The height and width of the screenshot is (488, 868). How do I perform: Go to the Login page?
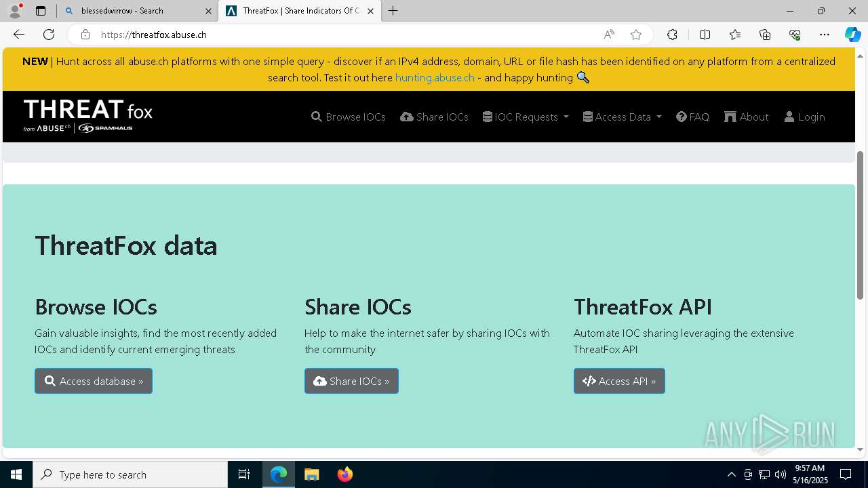(x=805, y=117)
